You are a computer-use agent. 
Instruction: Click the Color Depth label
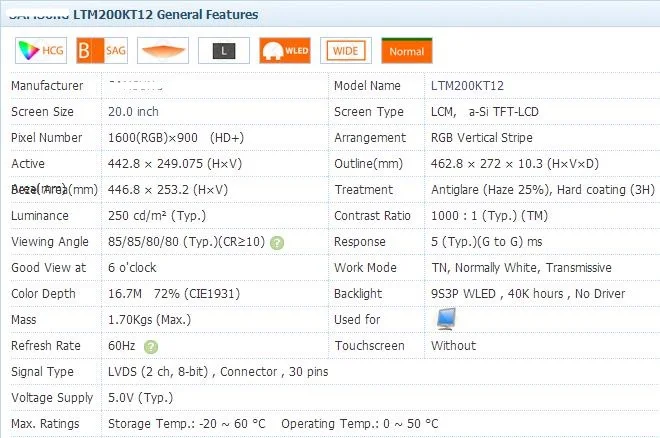click(43, 294)
